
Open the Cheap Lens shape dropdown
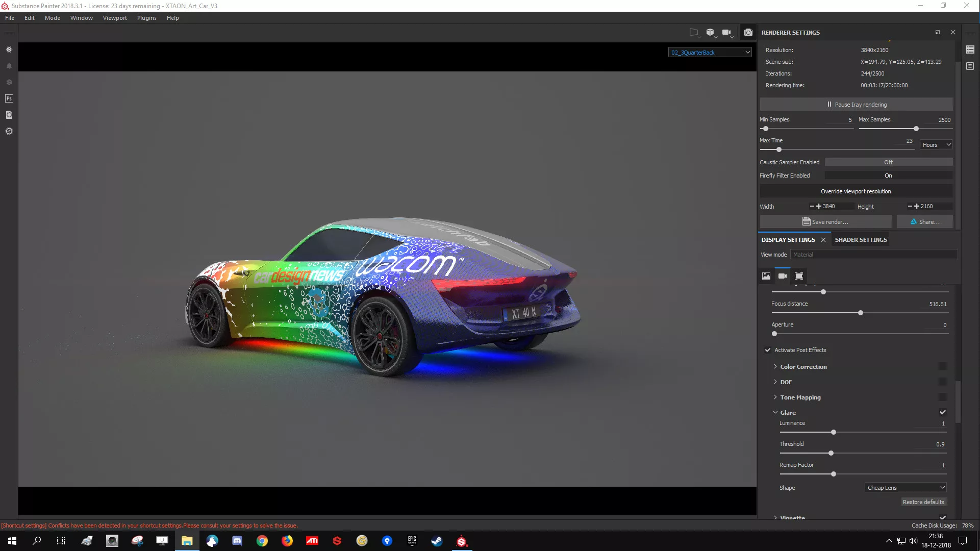[x=906, y=488]
